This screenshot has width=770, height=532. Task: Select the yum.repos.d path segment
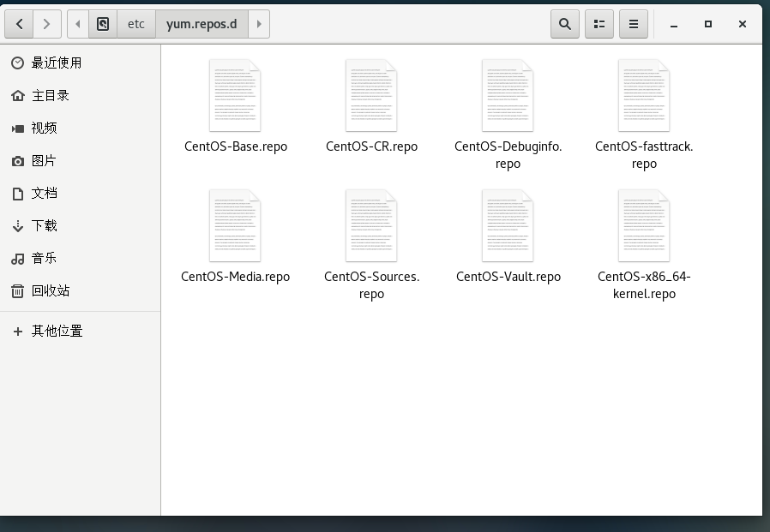pyautogui.click(x=202, y=23)
